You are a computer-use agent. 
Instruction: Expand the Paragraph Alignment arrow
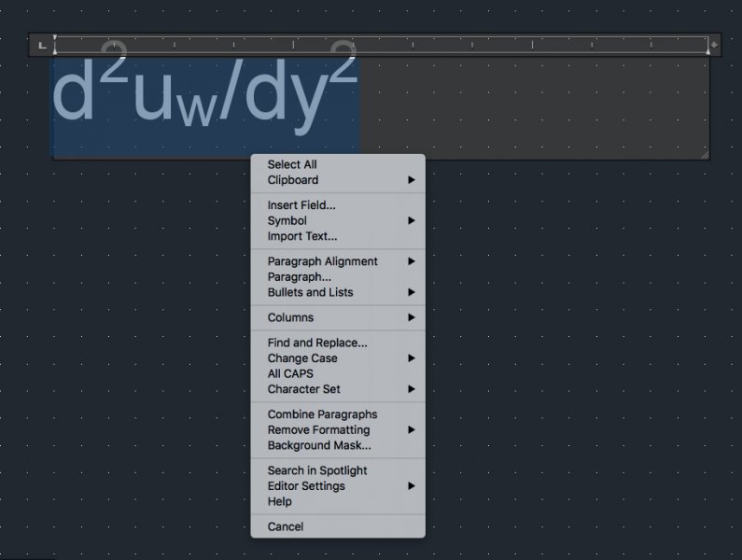[x=412, y=261]
